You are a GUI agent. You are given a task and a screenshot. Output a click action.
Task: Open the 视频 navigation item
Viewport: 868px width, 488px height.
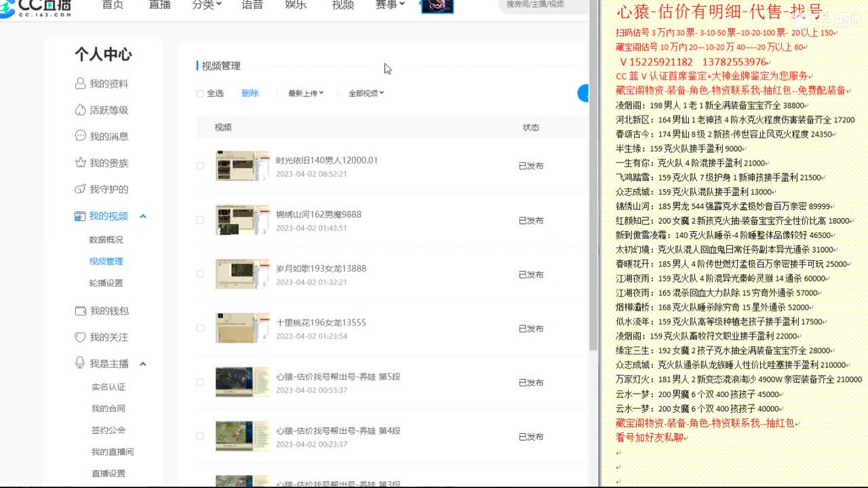[x=343, y=5]
